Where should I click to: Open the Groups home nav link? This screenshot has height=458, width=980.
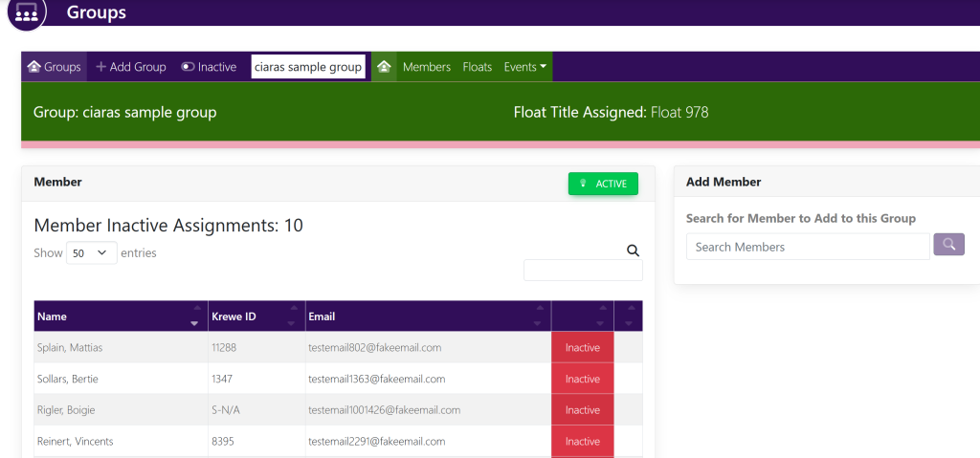tap(55, 67)
